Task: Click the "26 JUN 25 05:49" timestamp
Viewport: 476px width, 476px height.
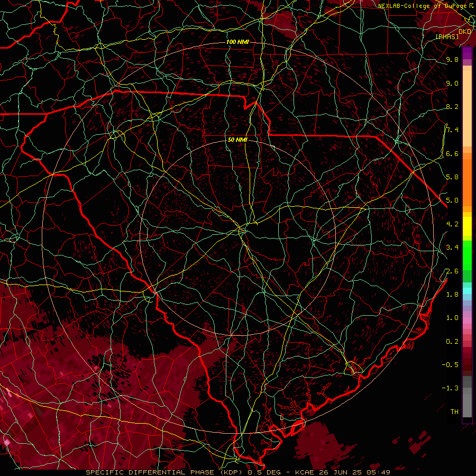Action: [354, 472]
